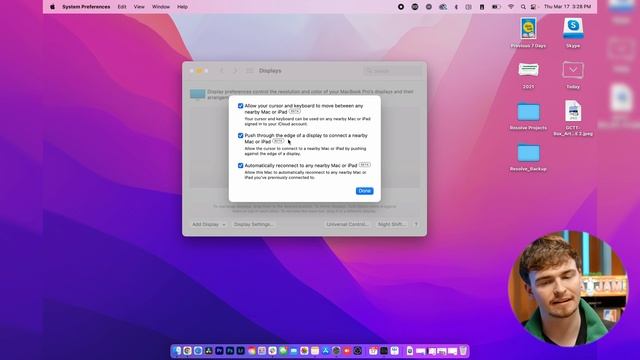640x360 pixels.
Task: Open the Help menu
Action: point(182,7)
